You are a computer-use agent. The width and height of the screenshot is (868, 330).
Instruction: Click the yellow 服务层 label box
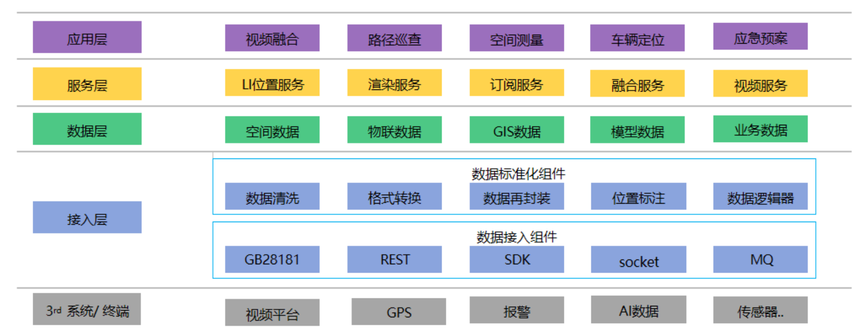pyautogui.click(x=87, y=84)
